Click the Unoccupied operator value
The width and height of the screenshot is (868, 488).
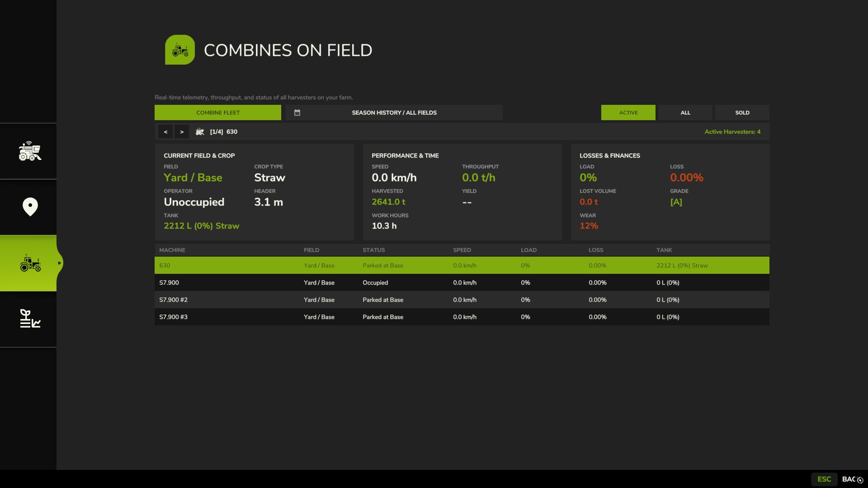[194, 202]
